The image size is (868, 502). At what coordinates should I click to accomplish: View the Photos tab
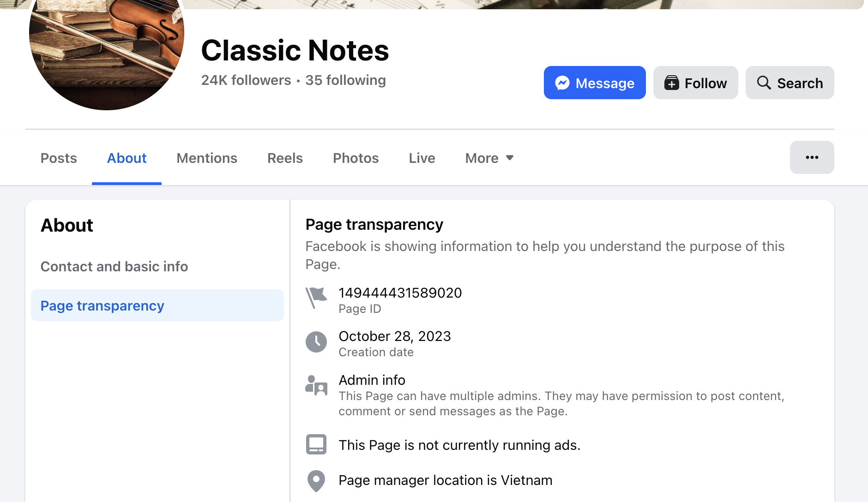[x=356, y=158]
